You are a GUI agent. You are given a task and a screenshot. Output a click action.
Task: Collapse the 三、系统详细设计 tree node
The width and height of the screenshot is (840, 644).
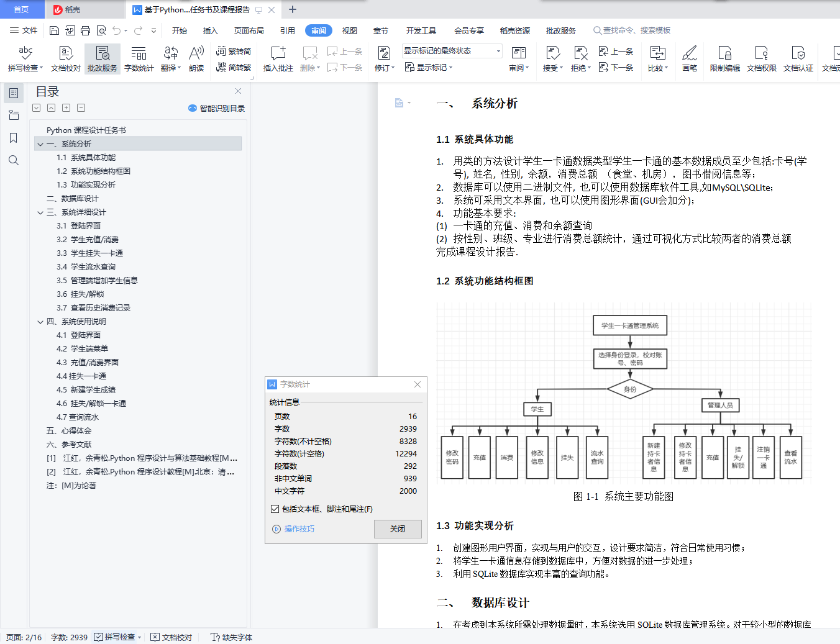pyautogui.click(x=40, y=212)
